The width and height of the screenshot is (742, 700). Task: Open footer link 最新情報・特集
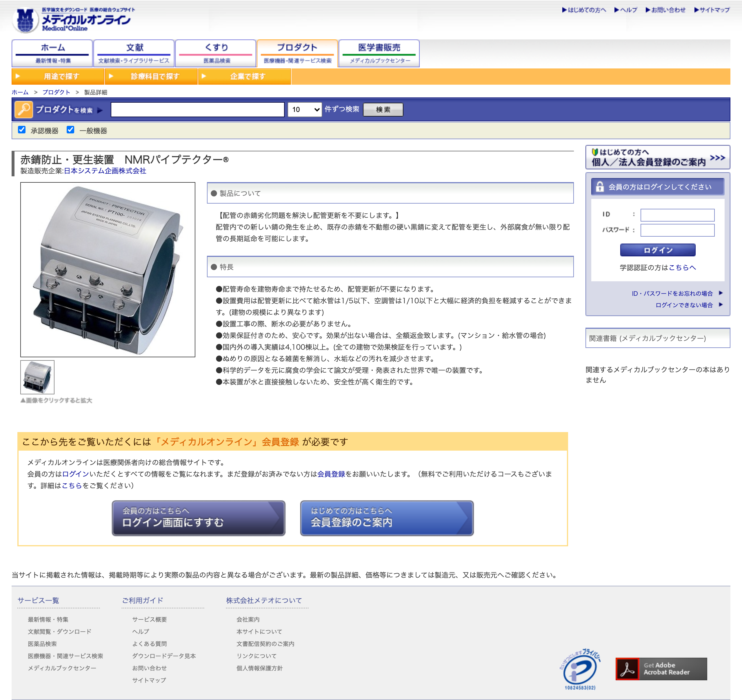(48, 619)
